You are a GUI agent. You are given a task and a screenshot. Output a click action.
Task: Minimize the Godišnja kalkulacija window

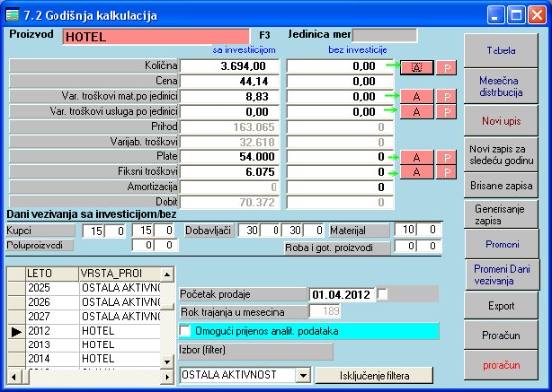coord(496,15)
